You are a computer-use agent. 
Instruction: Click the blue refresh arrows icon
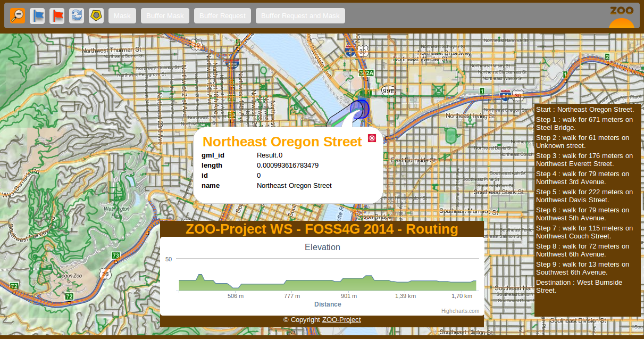[77, 16]
